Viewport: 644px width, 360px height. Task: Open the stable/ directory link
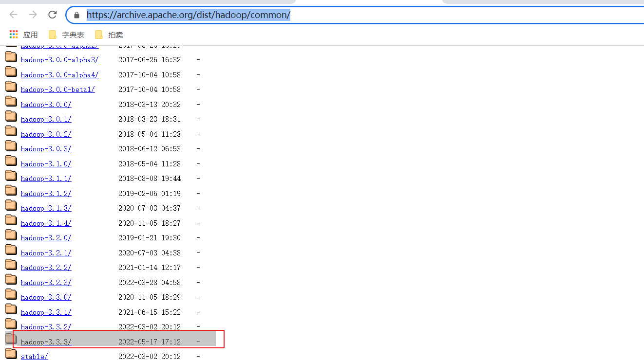click(x=34, y=357)
